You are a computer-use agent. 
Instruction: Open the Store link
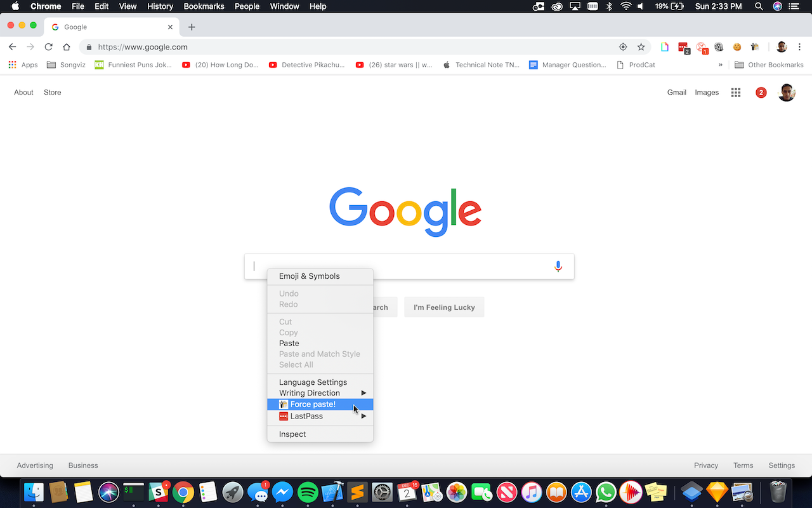click(x=53, y=93)
